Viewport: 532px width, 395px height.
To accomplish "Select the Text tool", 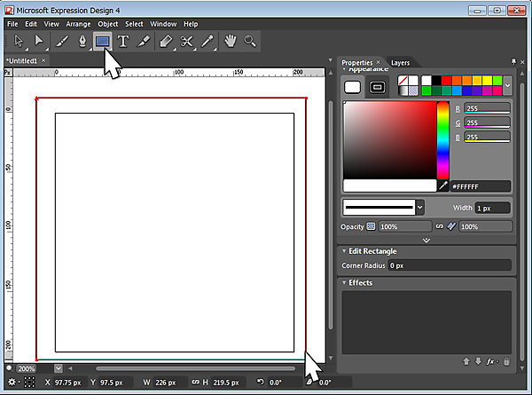I will click(x=123, y=41).
